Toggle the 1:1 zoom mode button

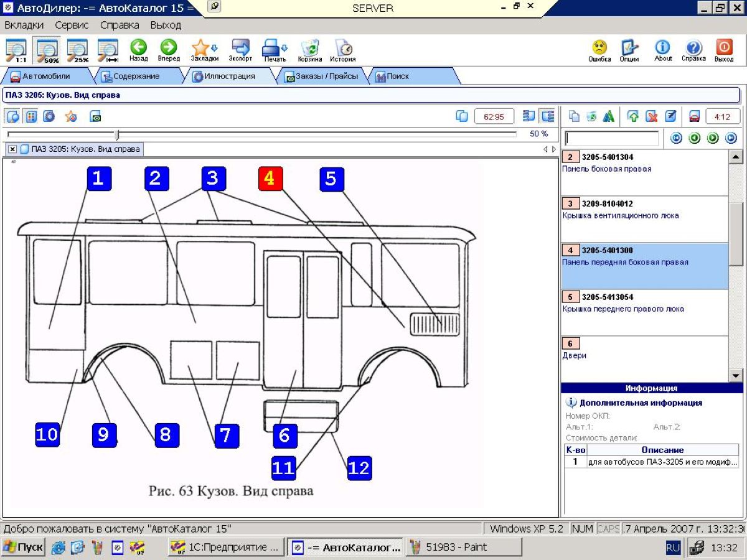coord(16,50)
